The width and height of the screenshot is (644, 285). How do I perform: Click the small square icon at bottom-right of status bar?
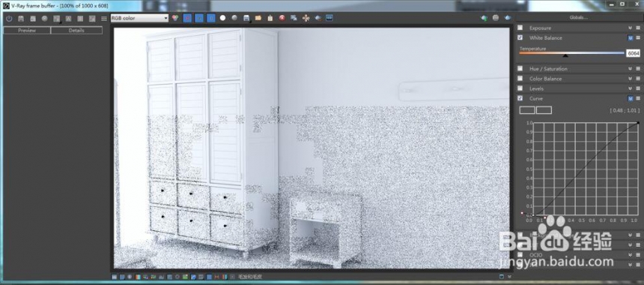click(502, 276)
